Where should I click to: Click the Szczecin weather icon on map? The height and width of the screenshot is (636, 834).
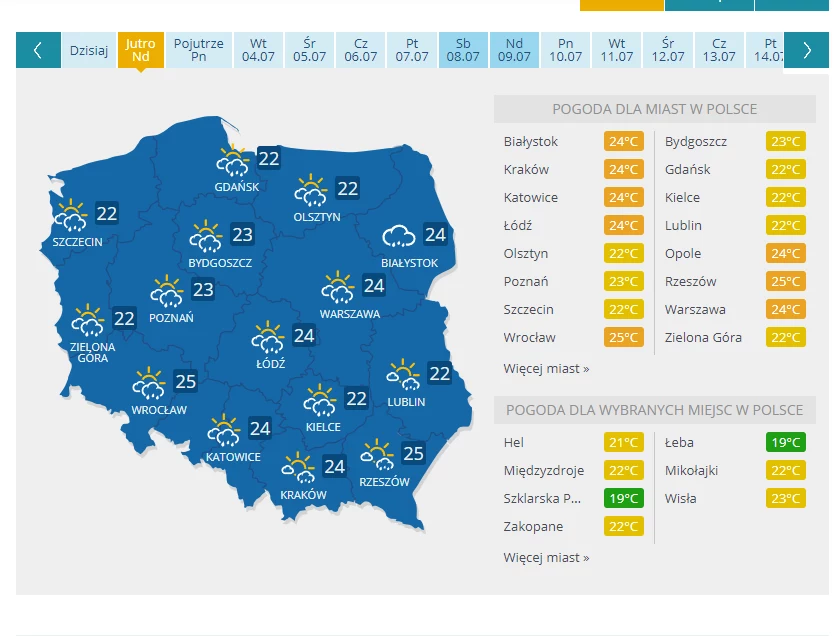[x=71, y=215]
